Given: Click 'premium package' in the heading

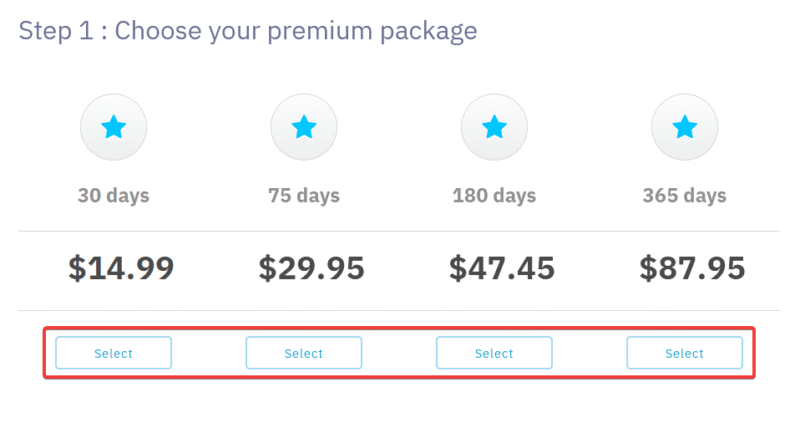Looking at the screenshot, I should click(372, 32).
